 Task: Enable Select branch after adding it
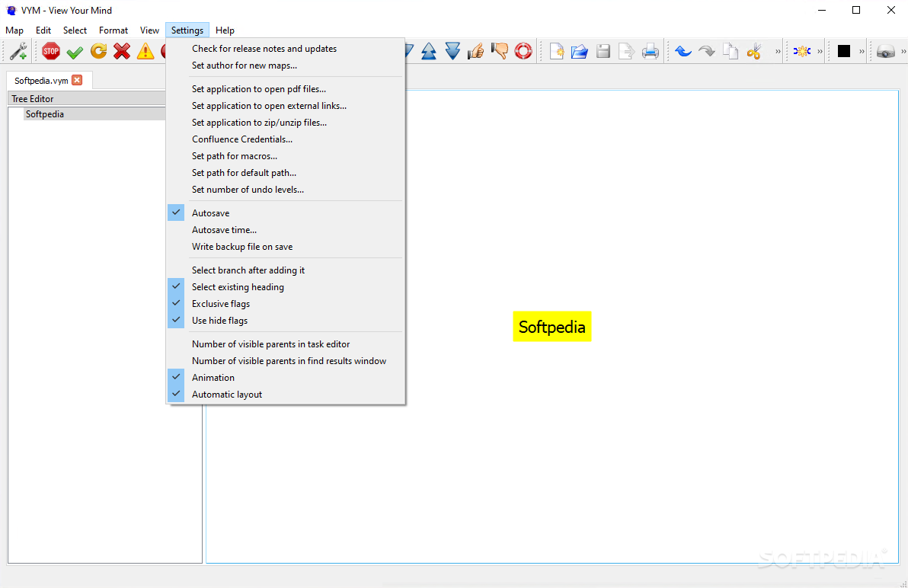[286, 270]
